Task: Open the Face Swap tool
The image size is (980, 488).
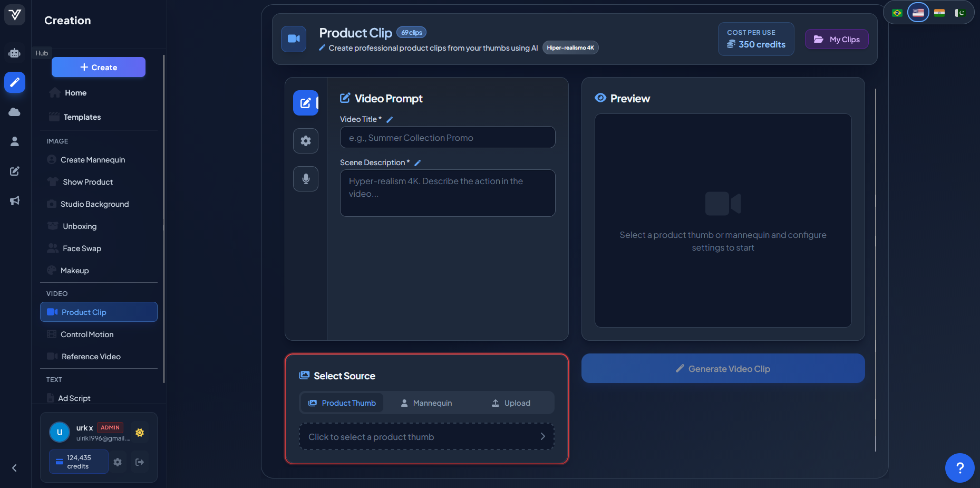Action: (x=99, y=248)
